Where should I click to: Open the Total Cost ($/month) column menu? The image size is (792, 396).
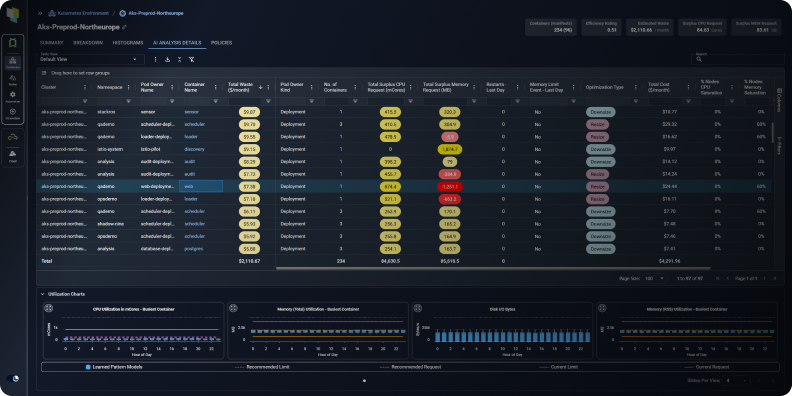coord(688,87)
